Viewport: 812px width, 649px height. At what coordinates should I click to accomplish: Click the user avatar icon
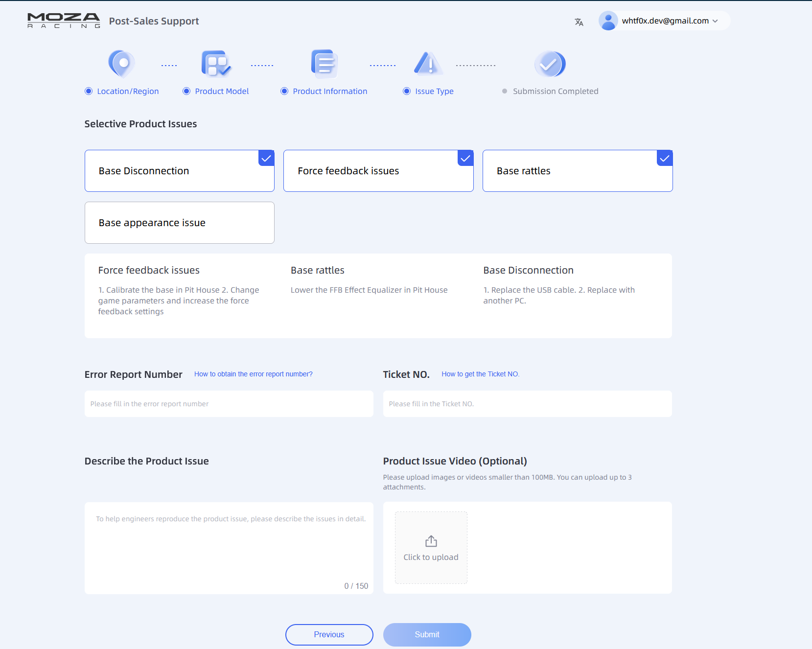[x=608, y=21]
